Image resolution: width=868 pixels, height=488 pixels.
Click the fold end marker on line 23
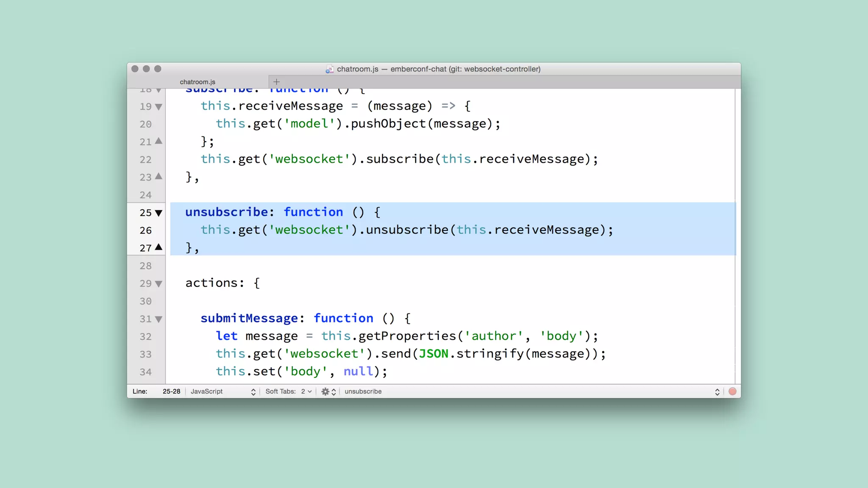(x=159, y=176)
